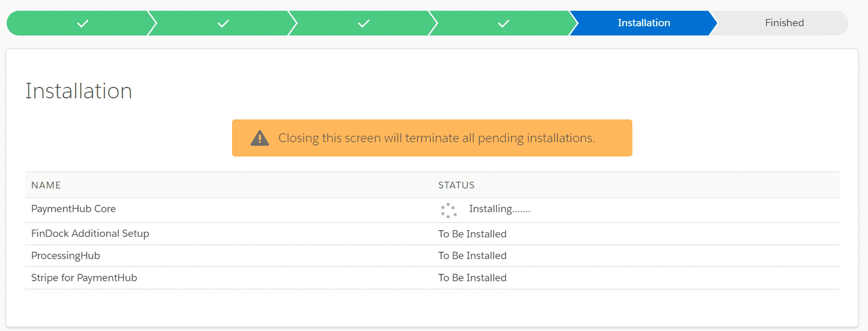Screen dimensions: 868x331
Task: Select the Finished step in the progress path
Action: 784,23
